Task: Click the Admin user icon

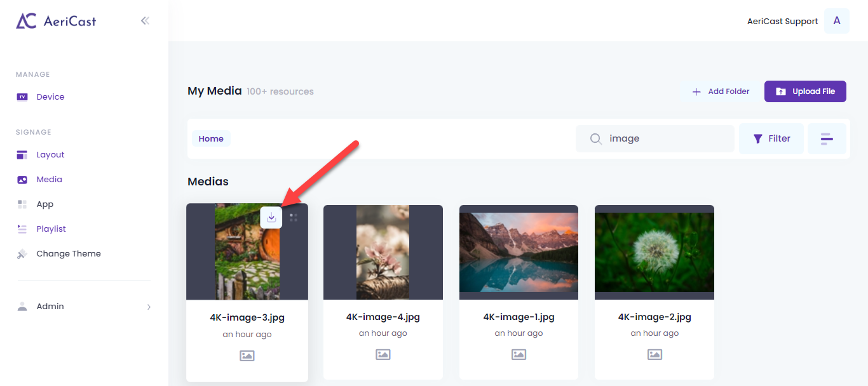Action: (x=22, y=307)
